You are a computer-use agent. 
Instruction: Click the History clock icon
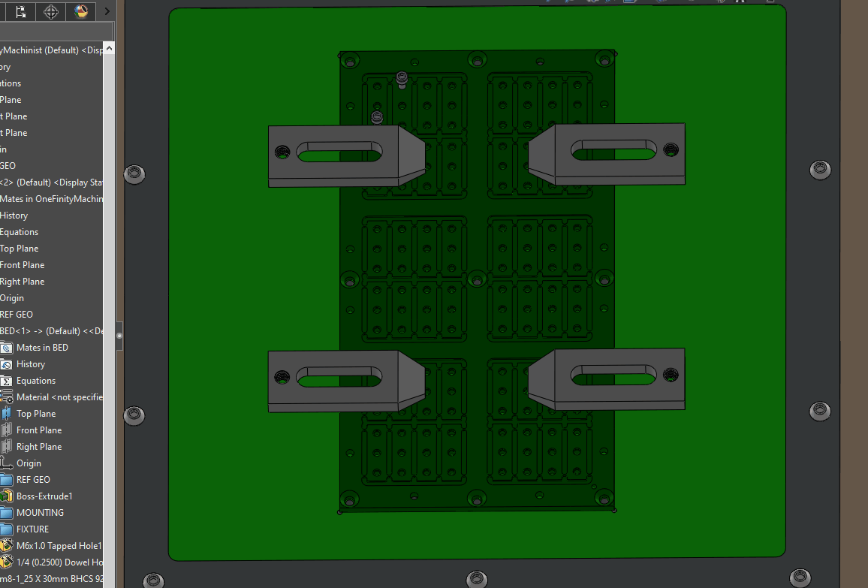coord(5,363)
